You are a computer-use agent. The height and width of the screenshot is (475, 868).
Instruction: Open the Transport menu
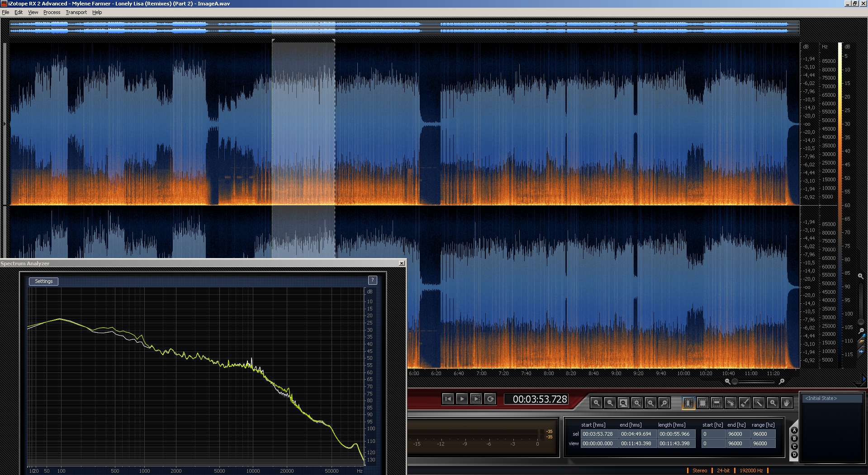(x=76, y=12)
